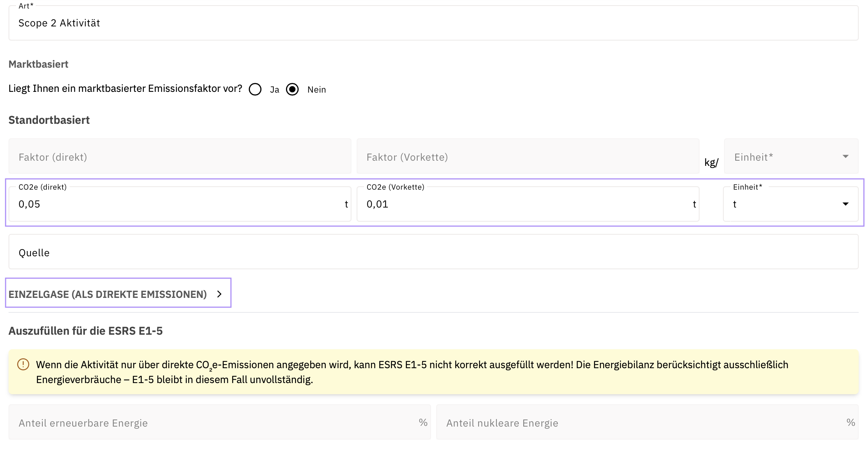Viewport: 868px width, 450px height.
Task: Click the Faktor (direkt) field
Action: [x=180, y=157]
